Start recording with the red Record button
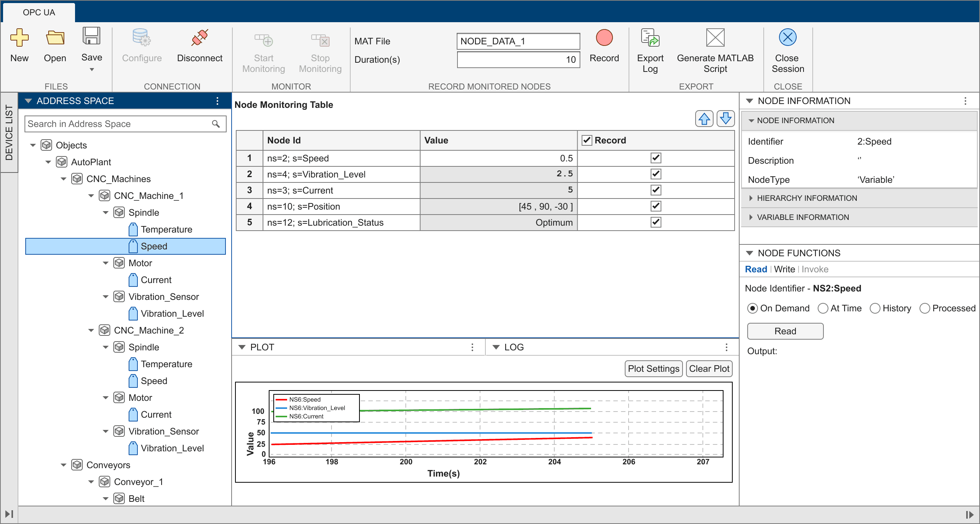The height and width of the screenshot is (524, 980). point(604,37)
